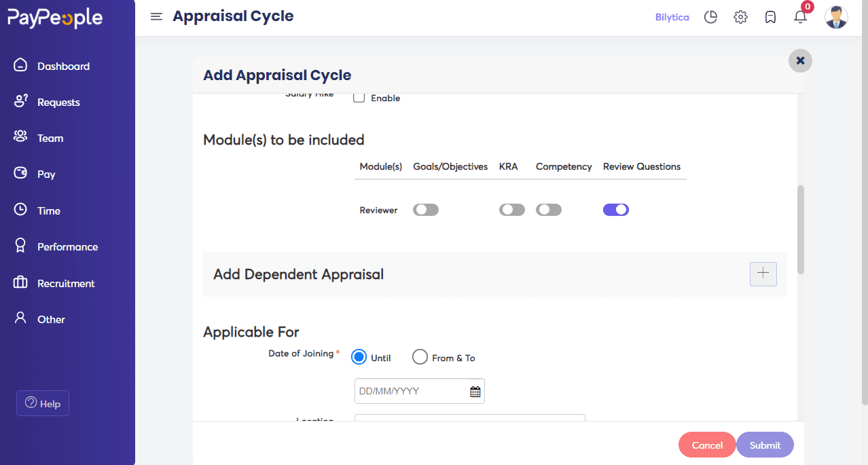Click the Competency column header
Viewport: 868px width, 465px height.
pos(564,166)
